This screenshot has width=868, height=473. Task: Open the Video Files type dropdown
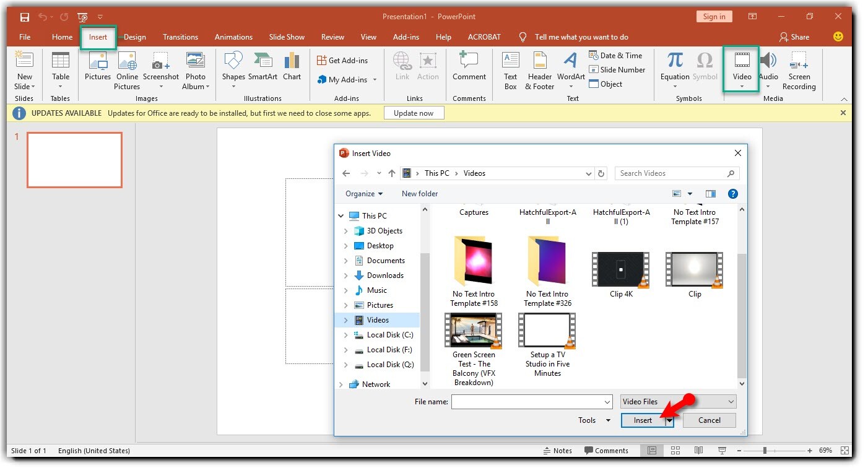coord(679,402)
